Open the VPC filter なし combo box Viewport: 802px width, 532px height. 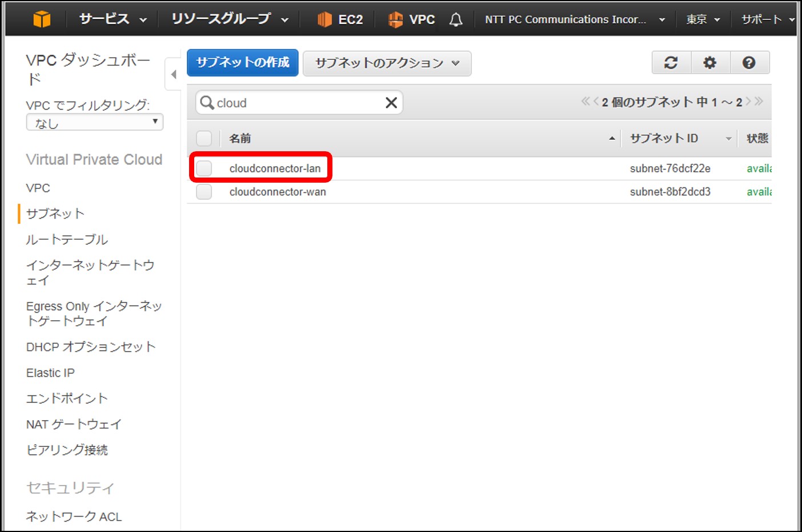95,123
